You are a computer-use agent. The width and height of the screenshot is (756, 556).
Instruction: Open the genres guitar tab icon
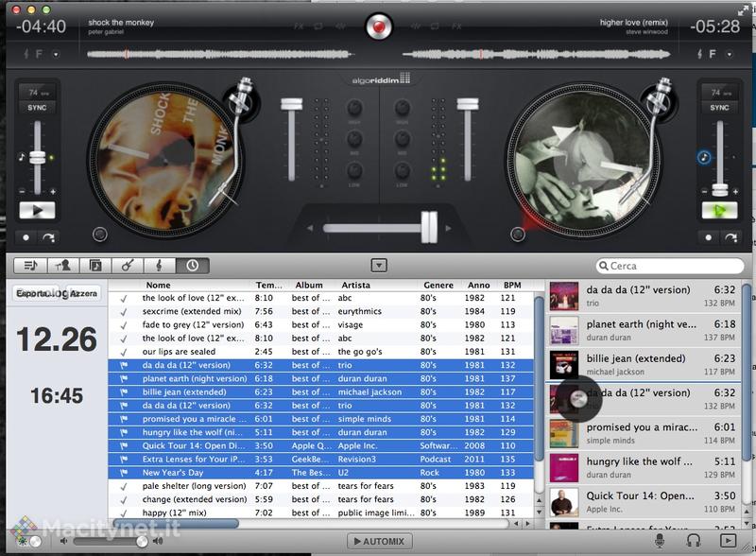tap(128, 266)
